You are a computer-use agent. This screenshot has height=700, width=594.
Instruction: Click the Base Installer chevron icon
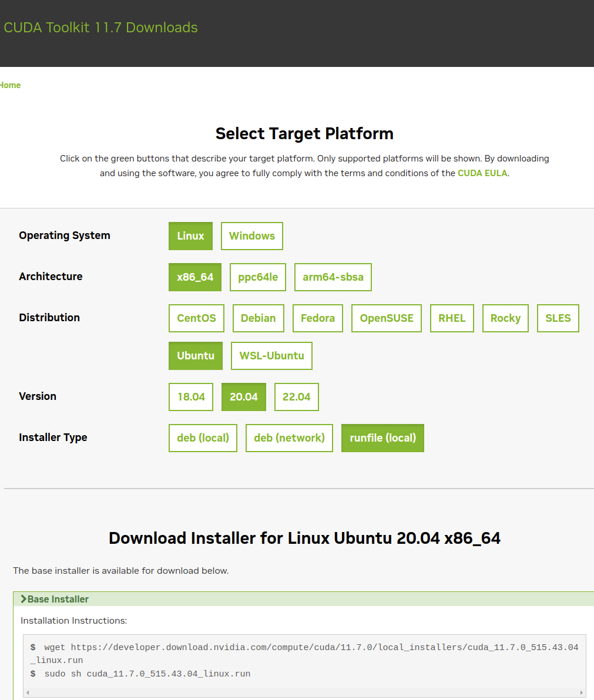coord(24,599)
